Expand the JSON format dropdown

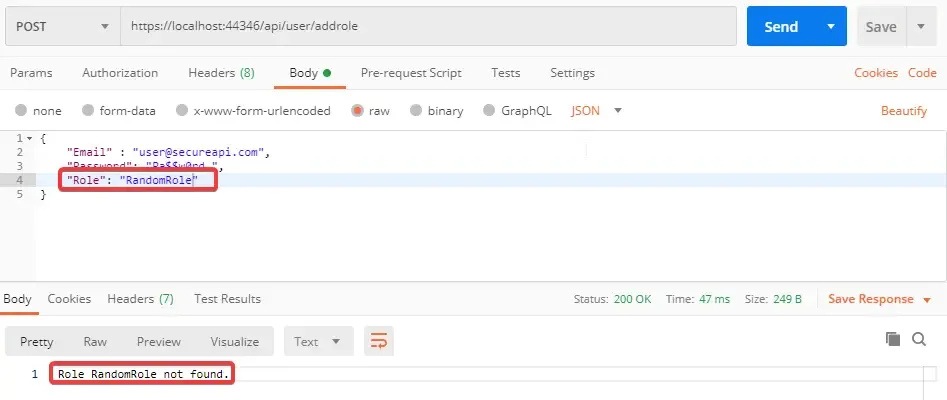pos(618,111)
